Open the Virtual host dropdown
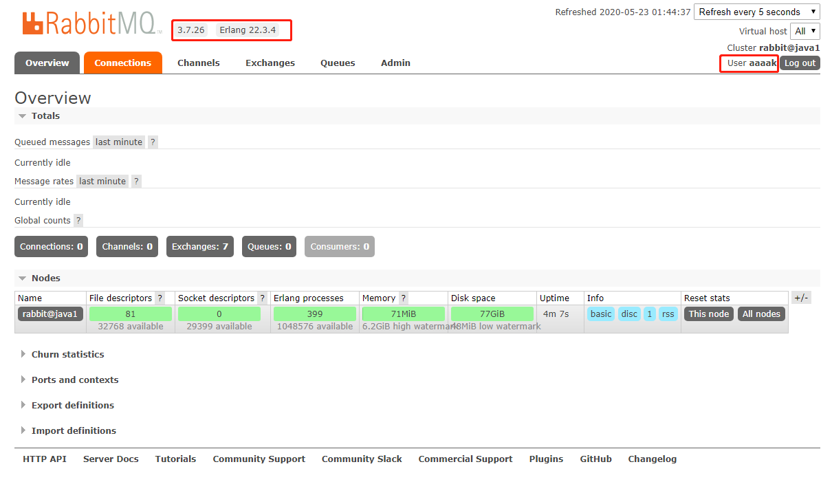This screenshot has height=504, width=832. tap(806, 31)
